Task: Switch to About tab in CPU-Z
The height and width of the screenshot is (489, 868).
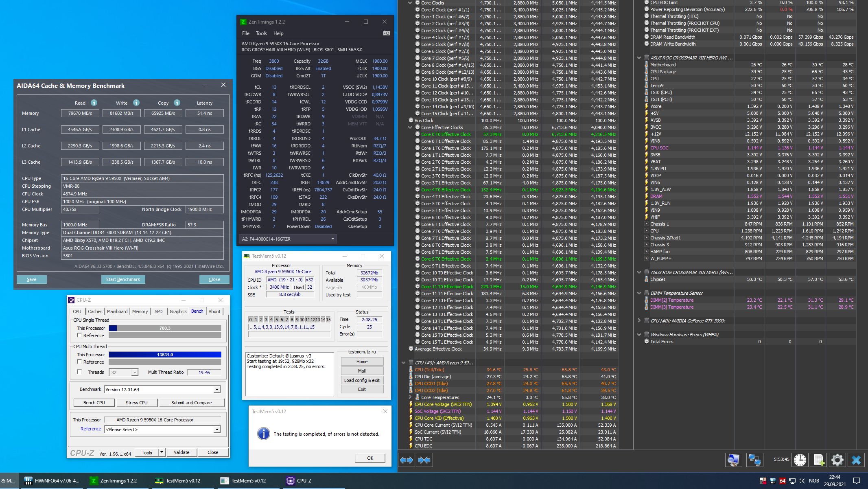Action: 214,311
